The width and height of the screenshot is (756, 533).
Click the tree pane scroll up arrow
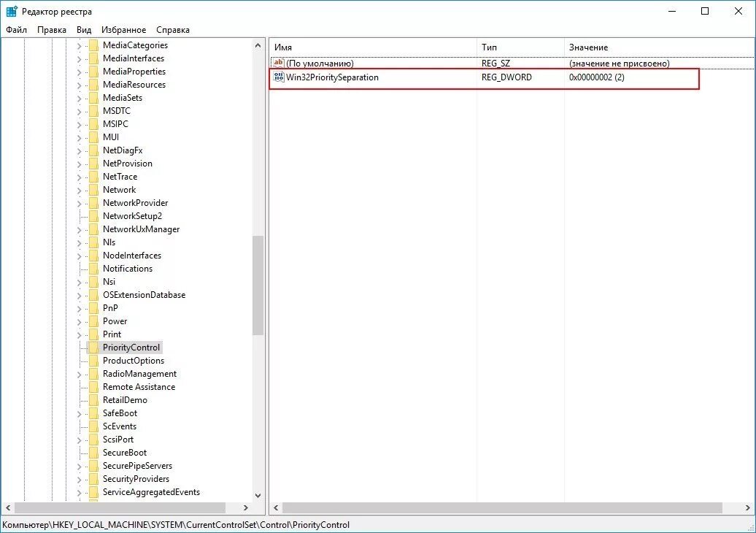tap(258, 45)
